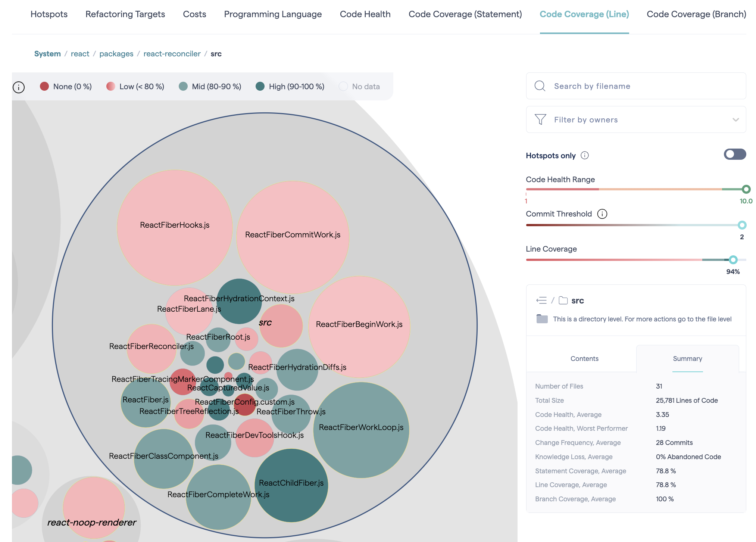Switch to the Contents tab
Viewport: 756px width, 542px height.
pyautogui.click(x=584, y=358)
